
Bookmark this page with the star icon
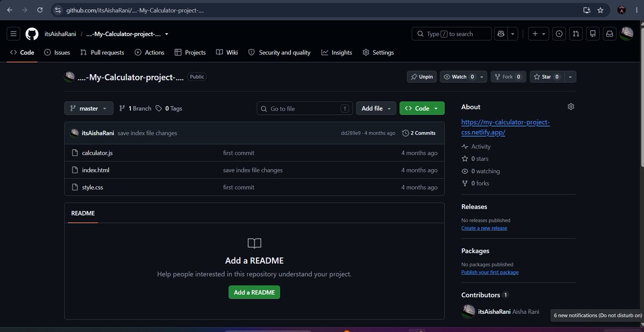pyautogui.click(x=601, y=10)
